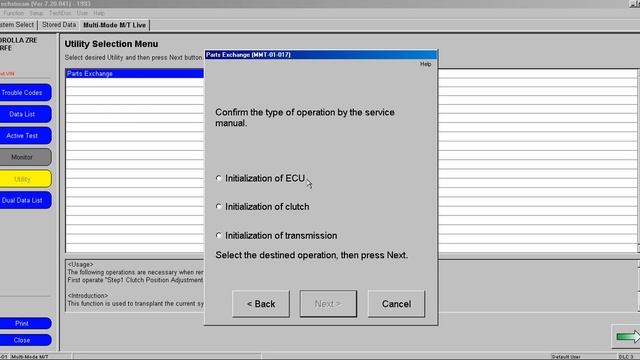Click the Parts Exchange dialog title bar
Viewport: 640px width, 360px height.
[321, 55]
